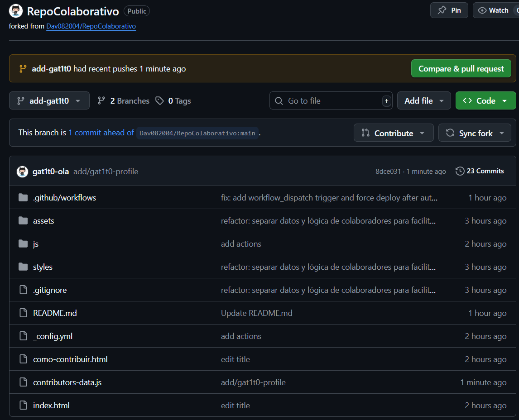
Task: Click the folder icon for assets
Action: (23, 220)
